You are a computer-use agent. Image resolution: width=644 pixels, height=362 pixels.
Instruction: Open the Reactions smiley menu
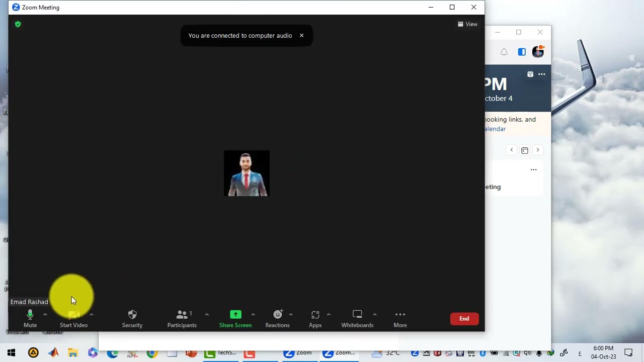coord(277,319)
